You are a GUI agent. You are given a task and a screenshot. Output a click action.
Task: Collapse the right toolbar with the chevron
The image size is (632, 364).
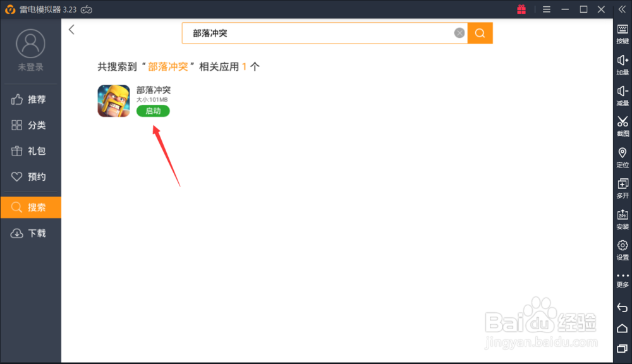click(622, 9)
